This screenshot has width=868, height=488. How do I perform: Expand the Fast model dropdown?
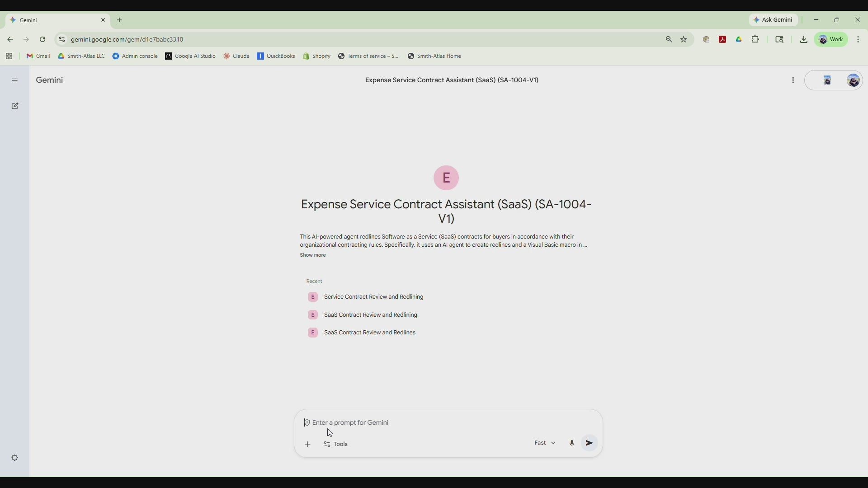pos(545,444)
